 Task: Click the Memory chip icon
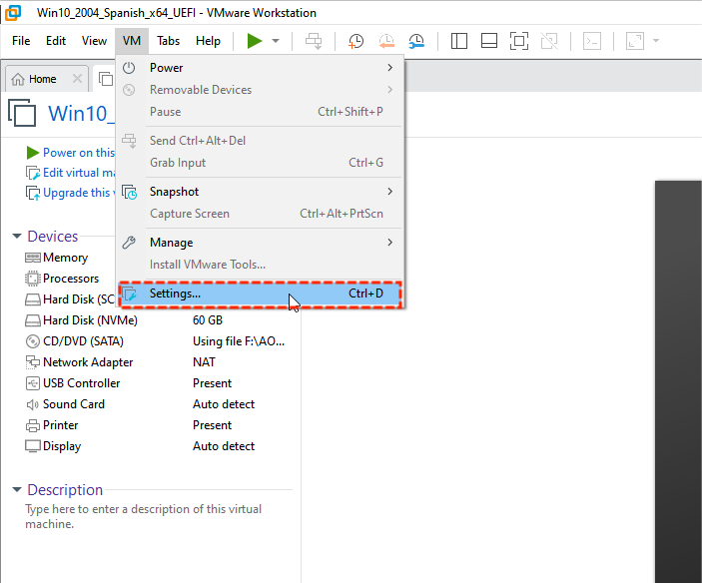(33, 258)
